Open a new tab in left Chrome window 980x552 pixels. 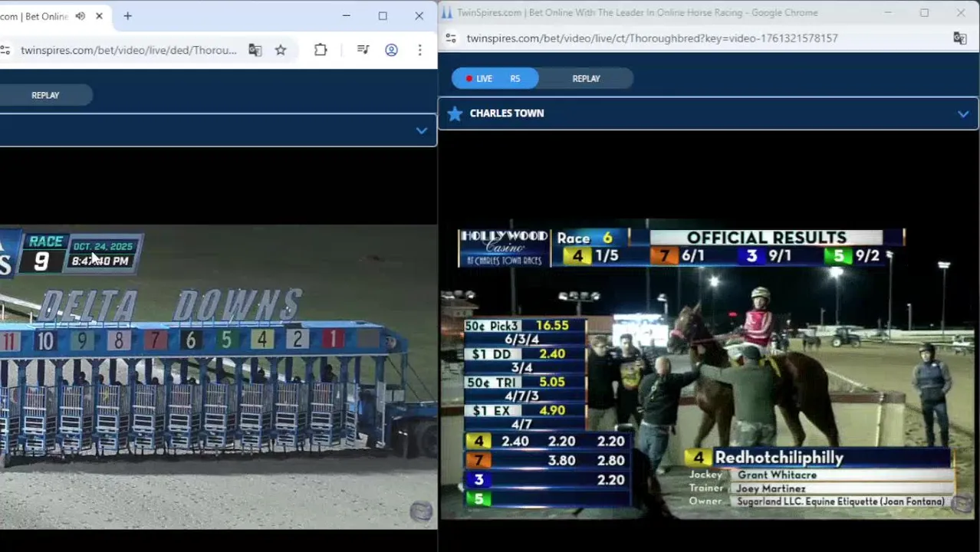pos(127,16)
